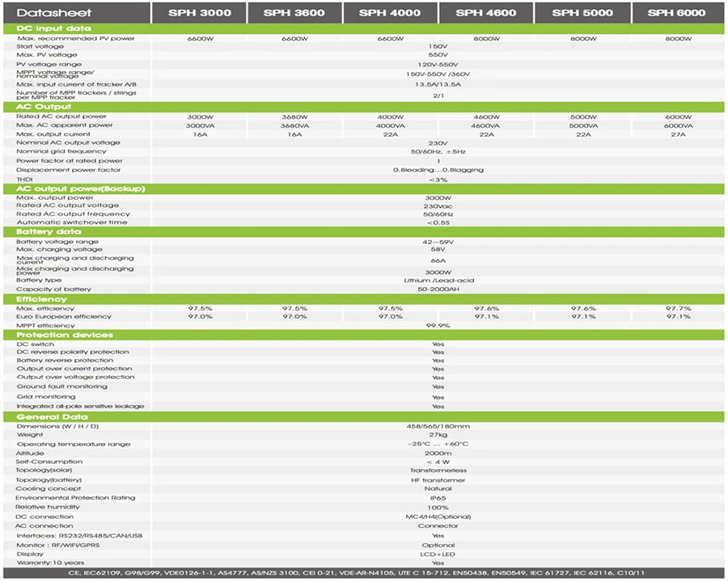Select the "AC Output" section header
This screenshot has width=728, height=582.
tap(363, 107)
